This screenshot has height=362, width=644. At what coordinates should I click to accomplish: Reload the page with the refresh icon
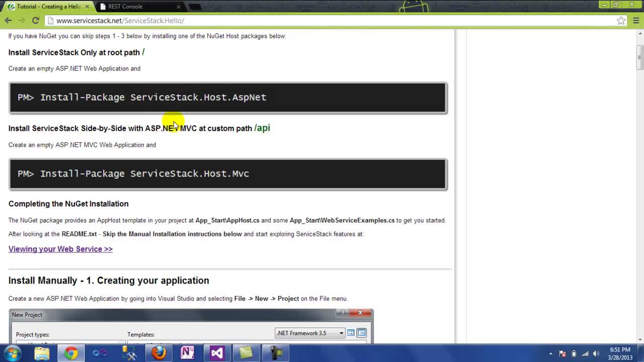coord(35,21)
